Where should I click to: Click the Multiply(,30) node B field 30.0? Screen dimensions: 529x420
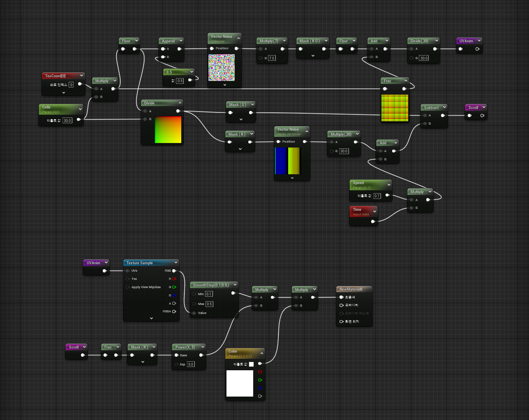[x=344, y=151]
